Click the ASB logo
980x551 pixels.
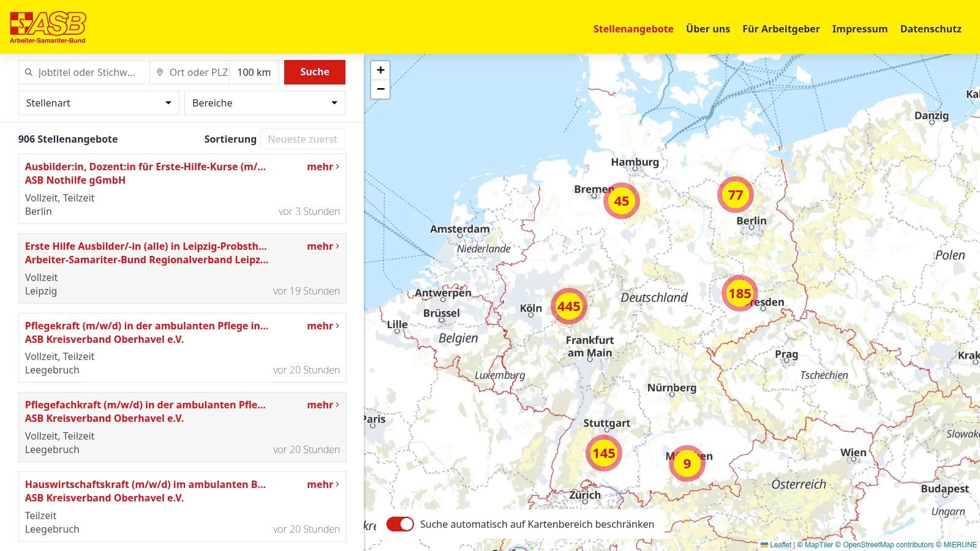pyautogui.click(x=48, y=28)
